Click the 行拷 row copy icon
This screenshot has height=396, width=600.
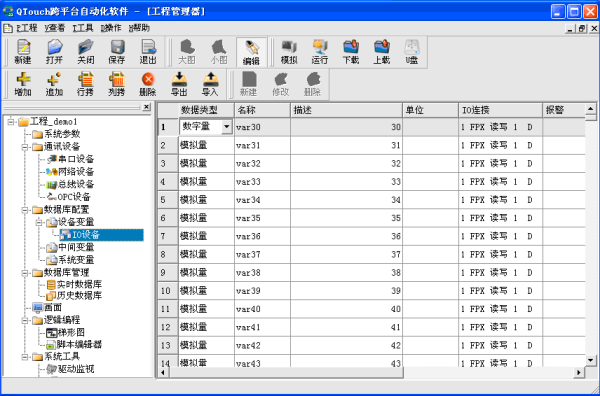(85, 84)
